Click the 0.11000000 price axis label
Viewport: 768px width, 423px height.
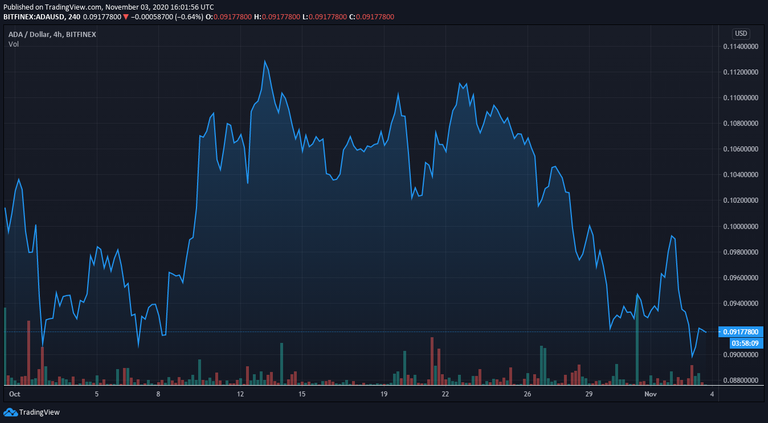(x=741, y=98)
